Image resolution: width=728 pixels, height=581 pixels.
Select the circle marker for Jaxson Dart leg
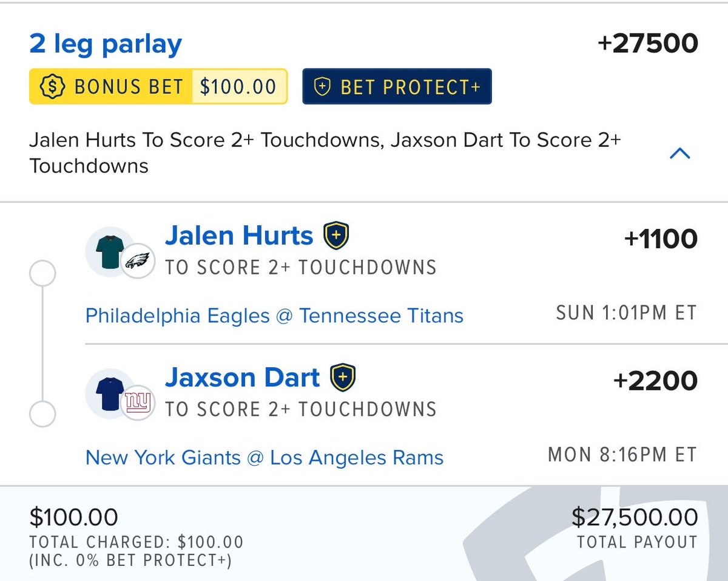point(42,416)
